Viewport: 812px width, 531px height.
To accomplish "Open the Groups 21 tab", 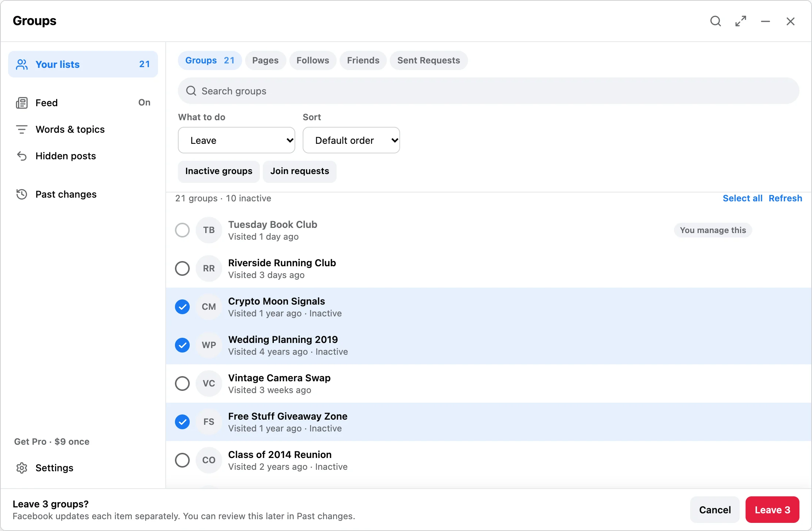I will point(210,60).
